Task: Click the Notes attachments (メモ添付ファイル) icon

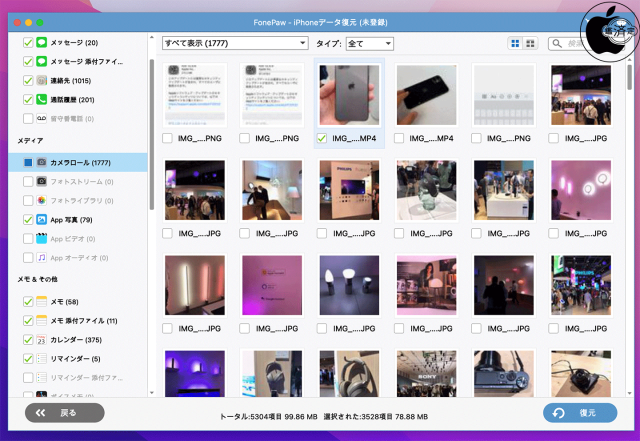Action: tap(41, 321)
